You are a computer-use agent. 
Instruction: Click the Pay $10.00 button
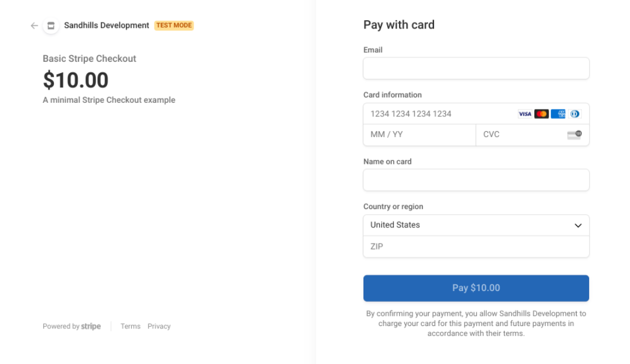click(476, 288)
